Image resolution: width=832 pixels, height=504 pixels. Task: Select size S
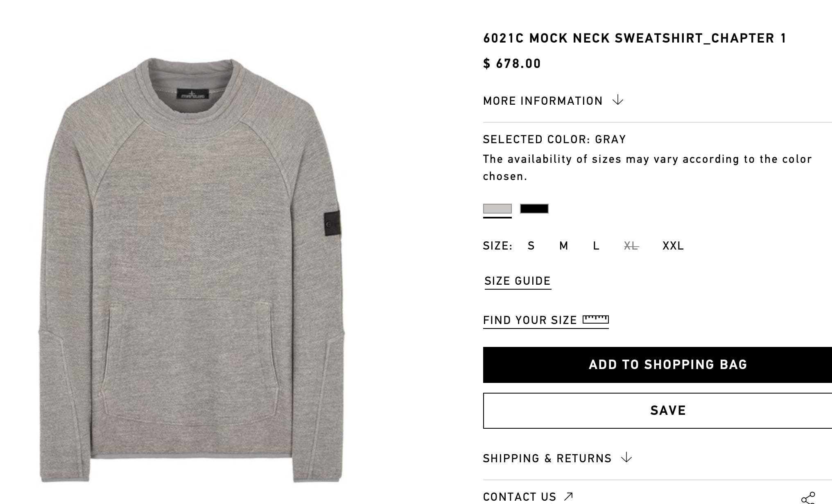[x=531, y=246]
